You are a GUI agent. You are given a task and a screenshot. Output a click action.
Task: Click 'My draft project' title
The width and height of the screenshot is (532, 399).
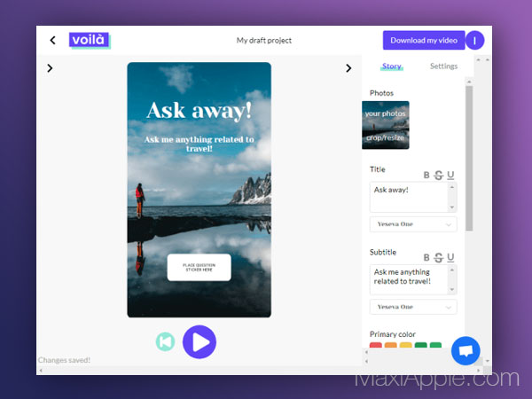(x=264, y=41)
